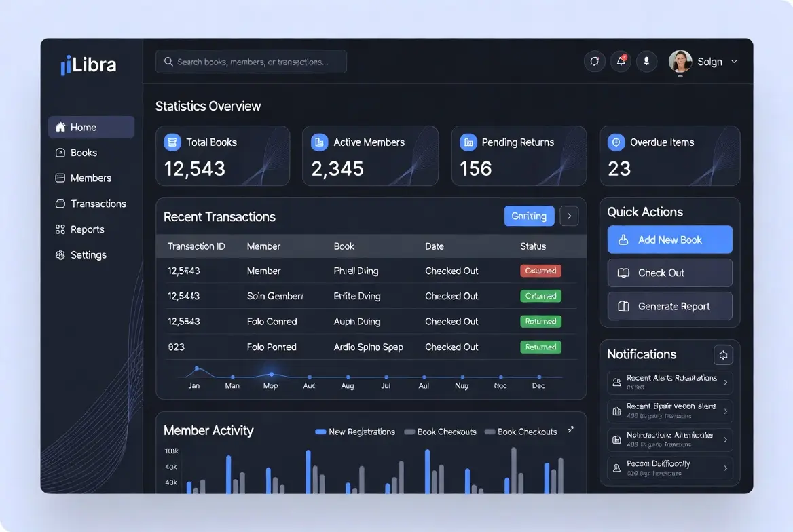The height and width of the screenshot is (532, 793).
Task: Click the refresh icon in the top bar
Action: tap(594, 62)
